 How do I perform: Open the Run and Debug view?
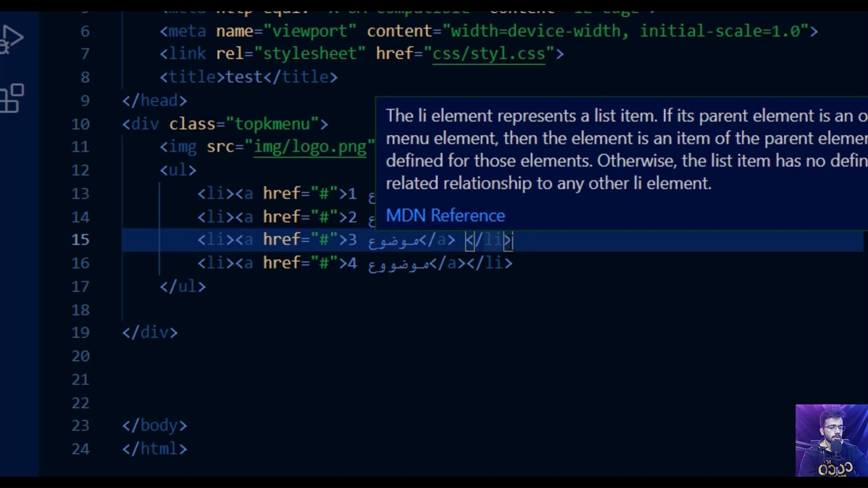[12, 39]
